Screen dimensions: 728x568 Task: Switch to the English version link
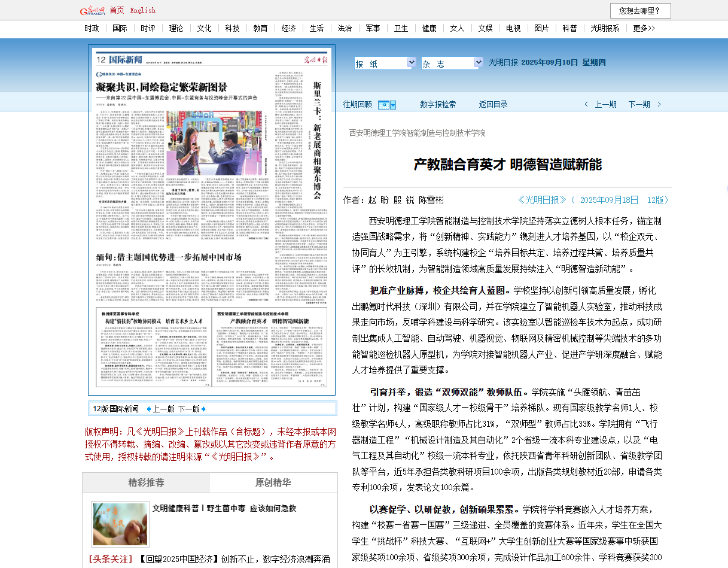pyautogui.click(x=142, y=10)
